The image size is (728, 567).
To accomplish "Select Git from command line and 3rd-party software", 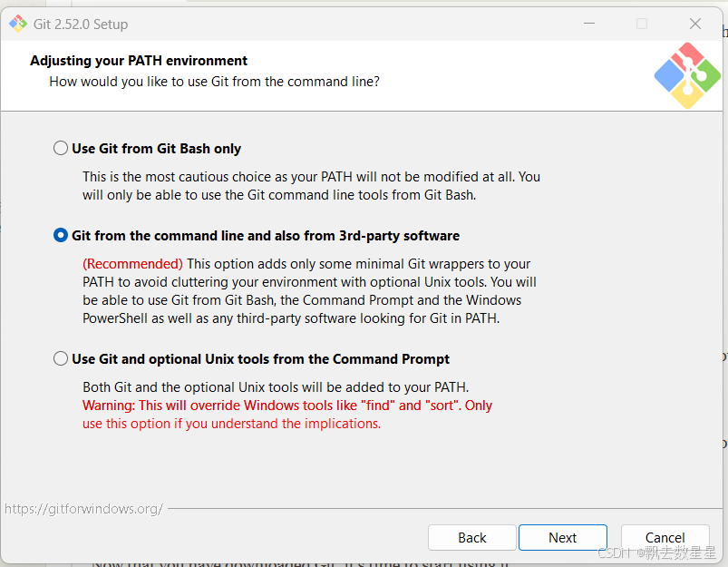I will pyautogui.click(x=61, y=235).
